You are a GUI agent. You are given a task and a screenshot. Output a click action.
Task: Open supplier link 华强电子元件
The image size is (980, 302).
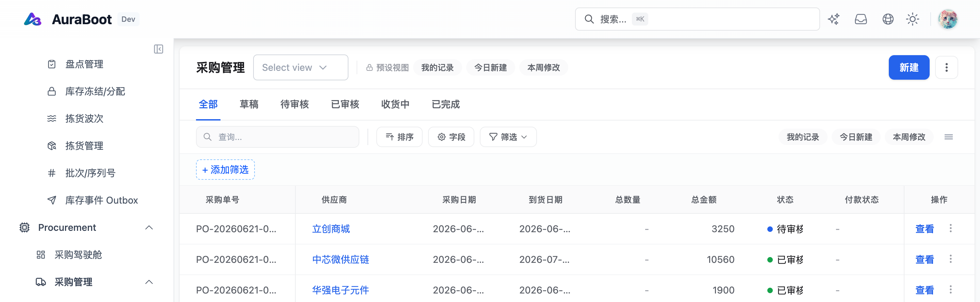341,290
